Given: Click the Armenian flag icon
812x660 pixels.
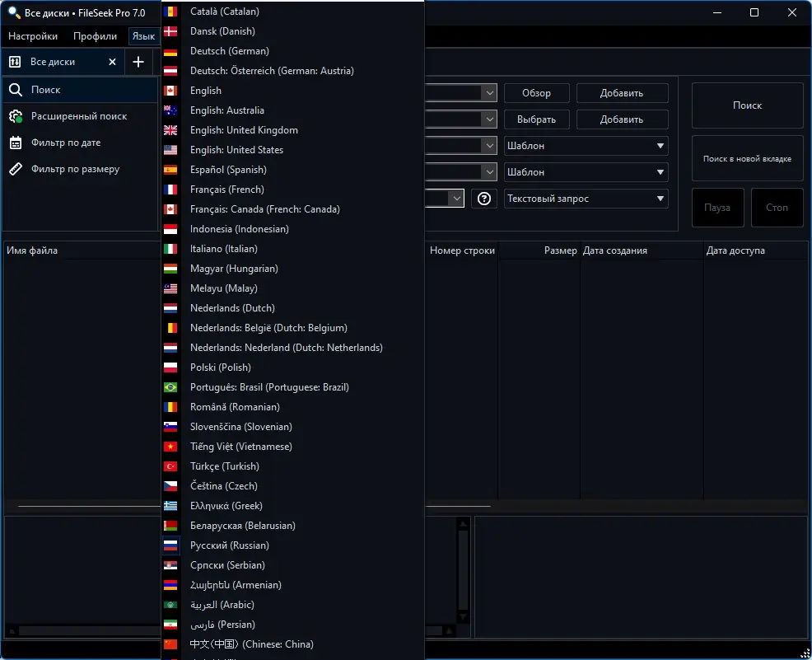Looking at the screenshot, I should pos(170,585).
